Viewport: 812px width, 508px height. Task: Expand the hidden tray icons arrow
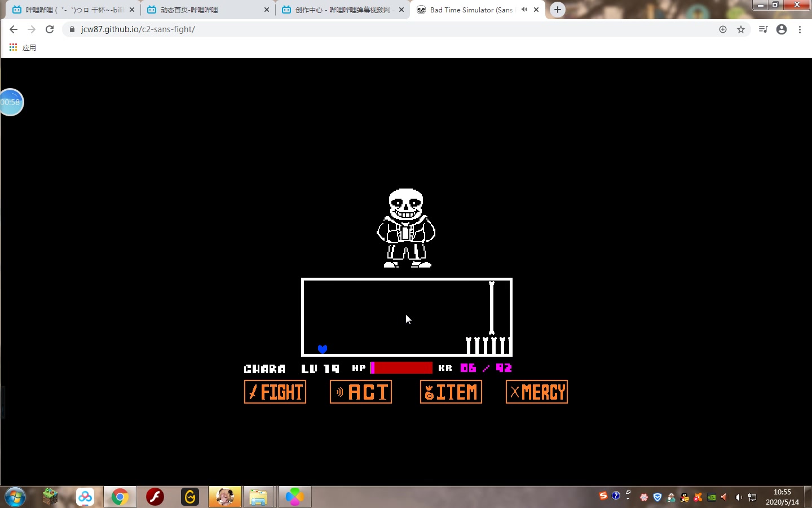628,498
